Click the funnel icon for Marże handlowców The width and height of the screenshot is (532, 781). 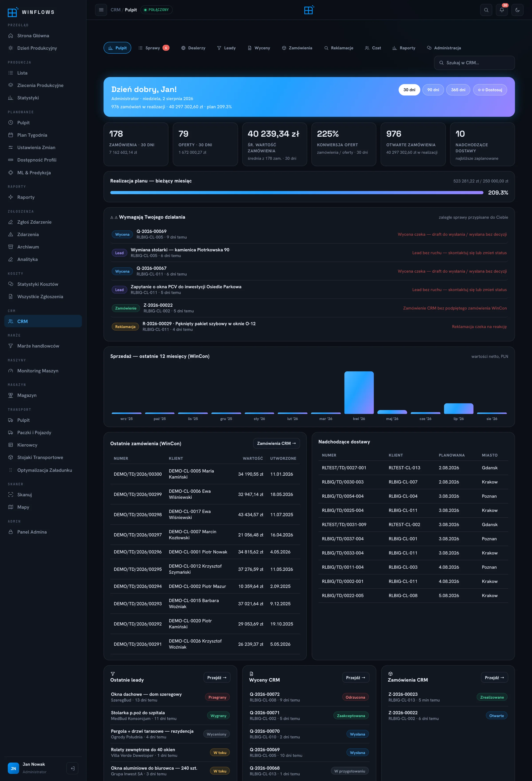(11, 346)
